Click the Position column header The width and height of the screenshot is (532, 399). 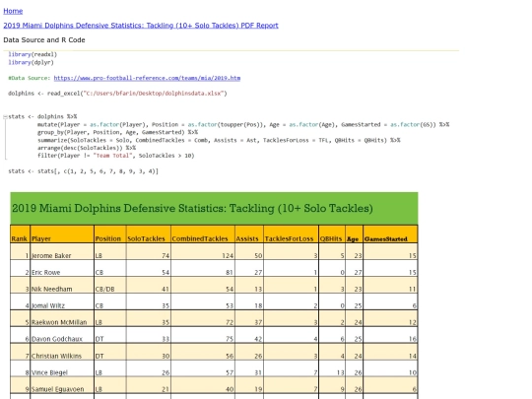coord(110,234)
